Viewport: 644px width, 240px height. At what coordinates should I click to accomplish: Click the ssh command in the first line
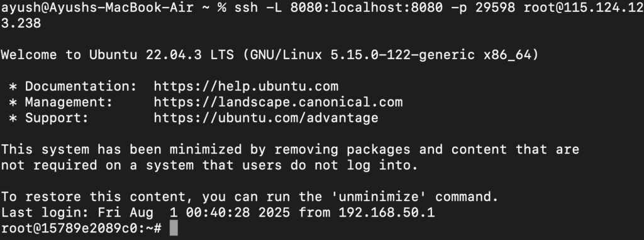pyautogui.click(x=247, y=8)
